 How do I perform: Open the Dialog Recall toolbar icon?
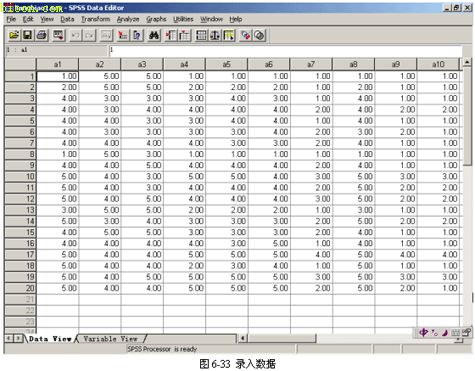[x=58, y=35]
